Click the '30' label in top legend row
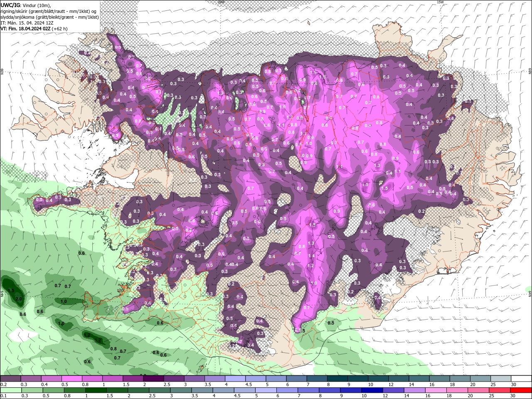 point(514,384)
